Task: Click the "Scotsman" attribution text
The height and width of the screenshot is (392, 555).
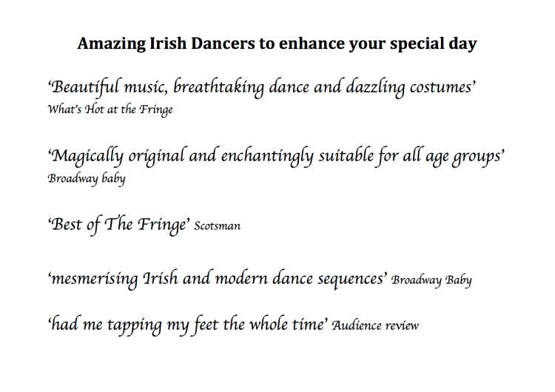Action: click(218, 226)
